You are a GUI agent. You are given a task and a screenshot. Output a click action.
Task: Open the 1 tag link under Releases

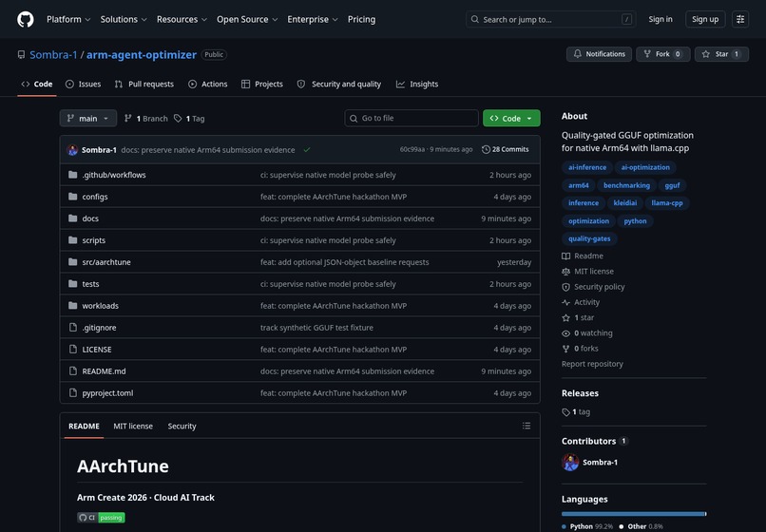click(x=576, y=411)
